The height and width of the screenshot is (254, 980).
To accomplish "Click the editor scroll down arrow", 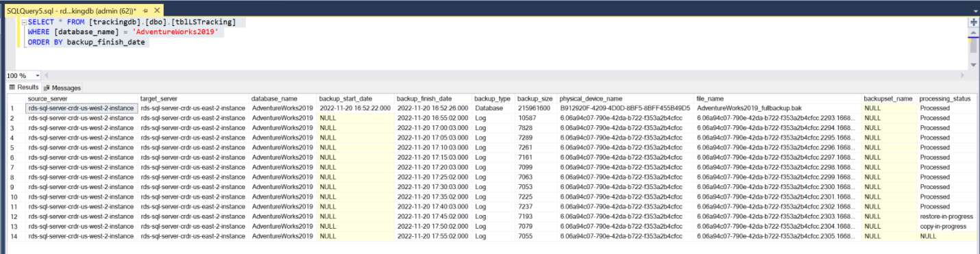I will pos(973,65).
